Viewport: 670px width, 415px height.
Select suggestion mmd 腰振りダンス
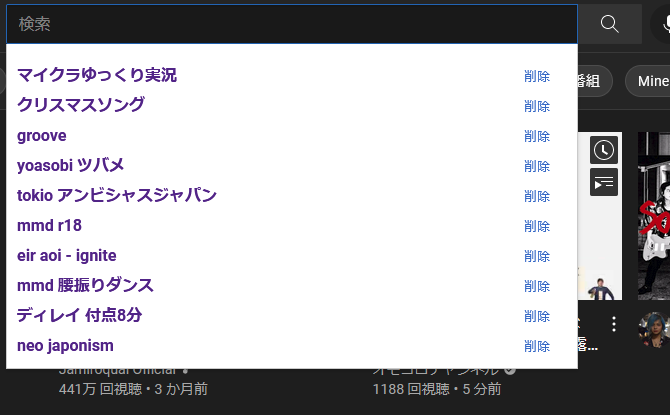tap(292, 285)
